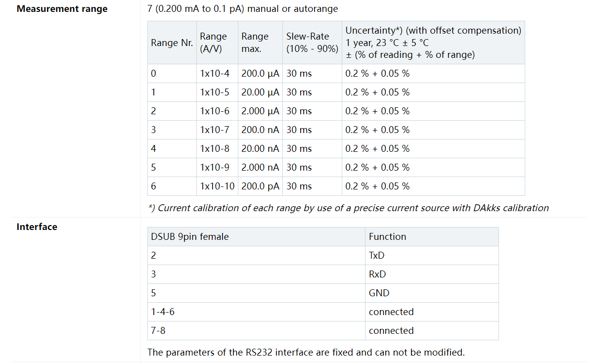Click the RxD function cell

pos(432,274)
